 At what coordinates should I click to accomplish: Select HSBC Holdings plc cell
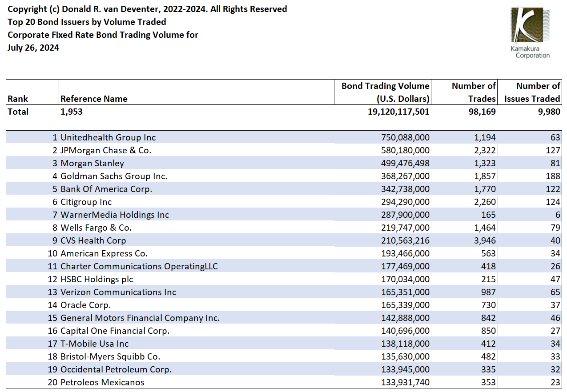point(97,279)
